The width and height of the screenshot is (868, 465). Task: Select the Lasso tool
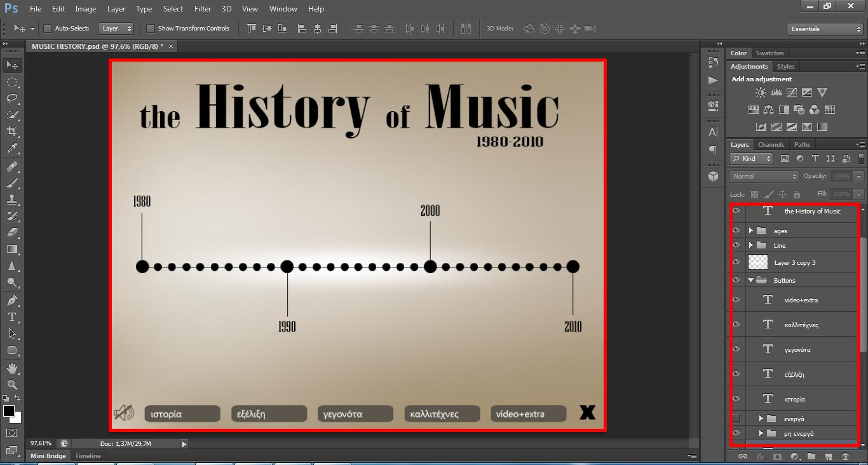point(12,98)
